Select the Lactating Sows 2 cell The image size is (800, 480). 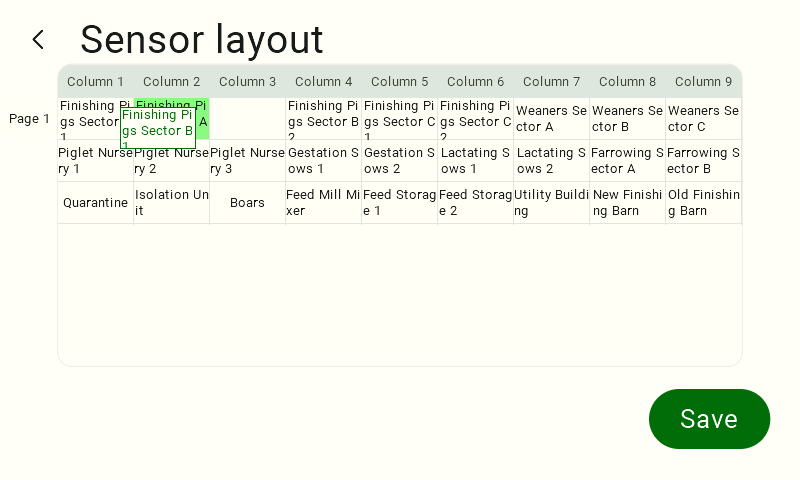click(x=552, y=161)
